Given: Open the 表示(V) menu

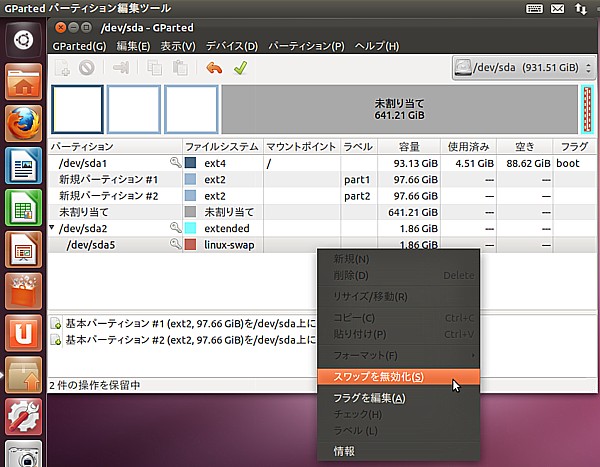Looking at the screenshot, I should 178,46.
